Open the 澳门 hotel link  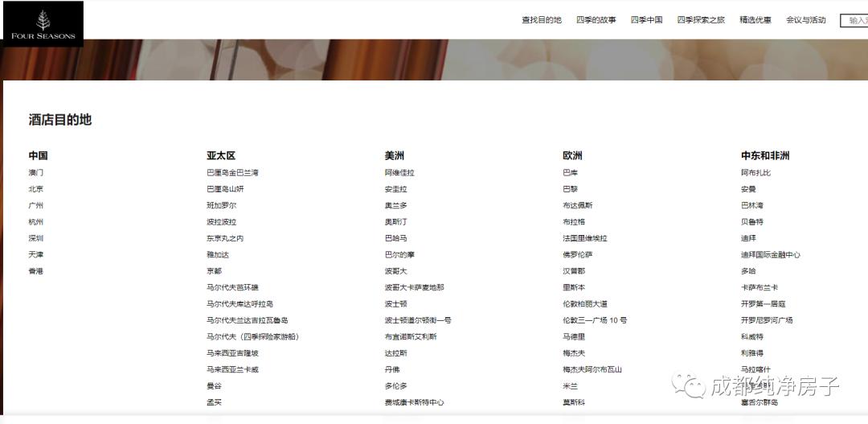coord(36,173)
